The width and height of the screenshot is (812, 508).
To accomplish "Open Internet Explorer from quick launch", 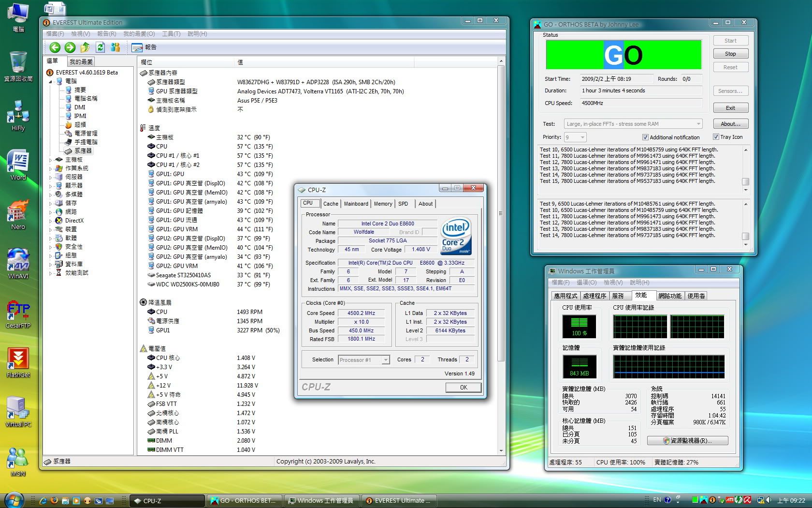I will pyautogui.click(x=43, y=501).
